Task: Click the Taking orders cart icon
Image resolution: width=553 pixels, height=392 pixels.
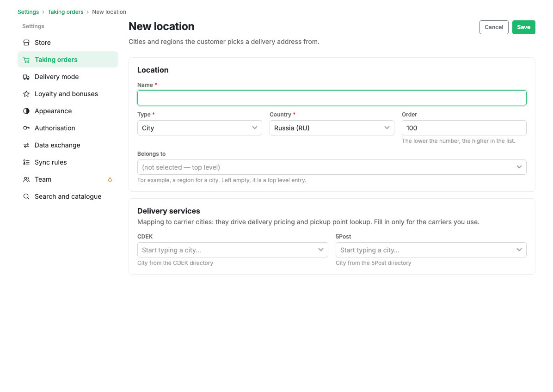Action: [26, 60]
